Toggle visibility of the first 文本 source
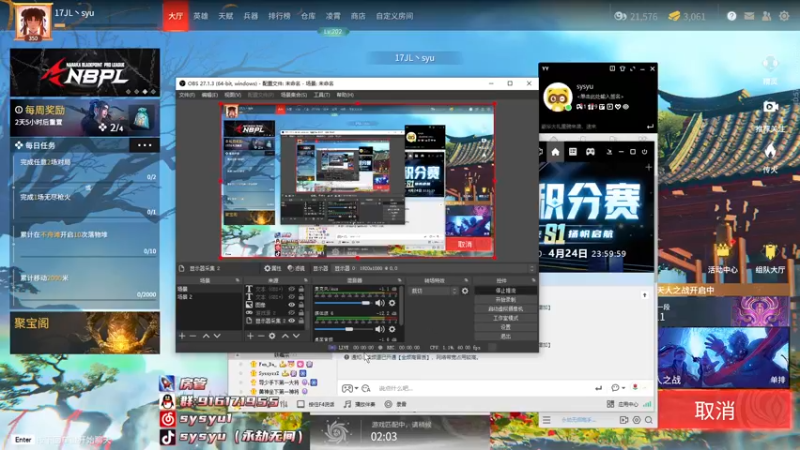Image resolution: width=800 pixels, height=450 pixels. 291,289
